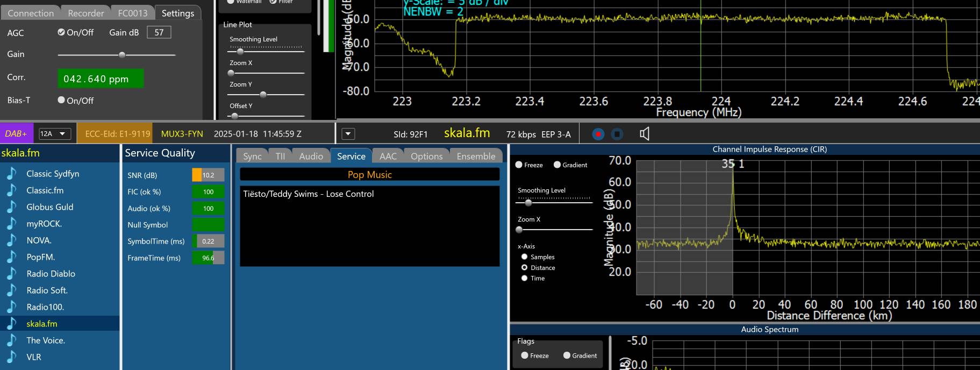
Task: Click the DAB+ mode button
Action: 16,134
